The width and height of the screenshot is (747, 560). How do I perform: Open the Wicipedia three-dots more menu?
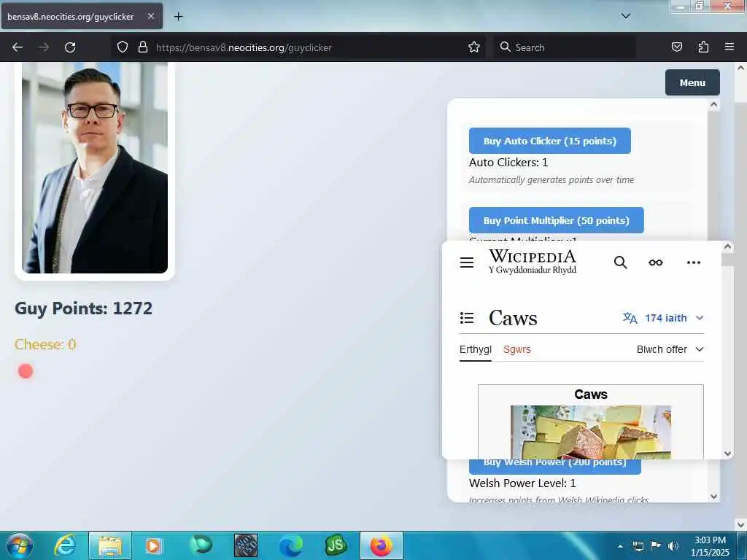[694, 262]
